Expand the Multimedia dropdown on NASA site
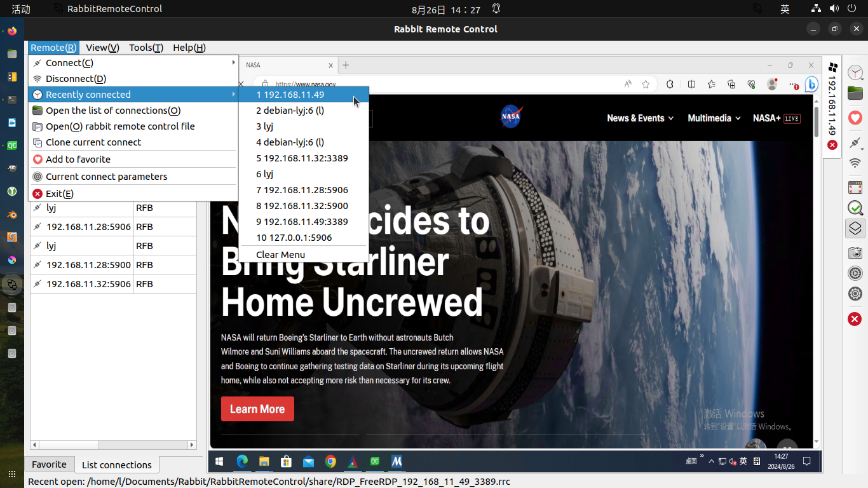 (x=714, y=118)
